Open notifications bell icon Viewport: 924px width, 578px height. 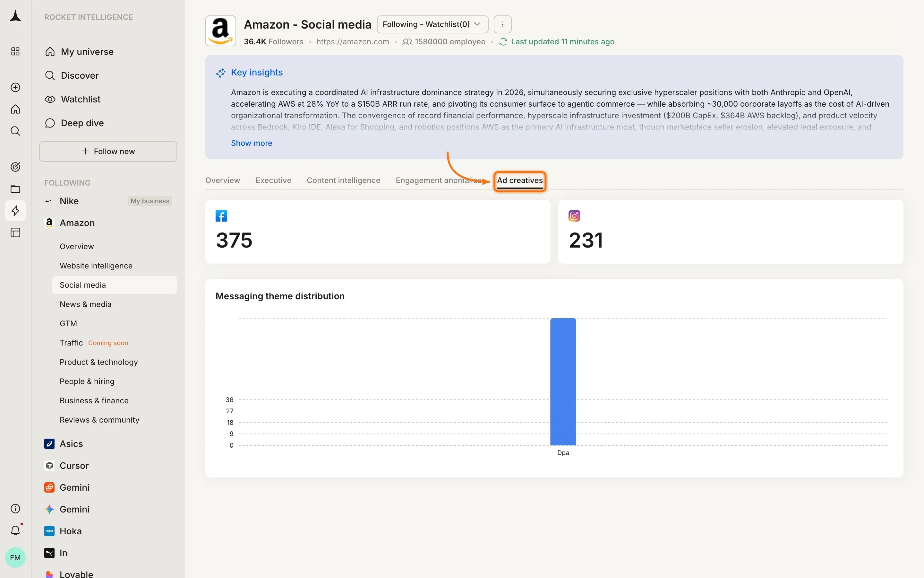(x=15, y=530)
